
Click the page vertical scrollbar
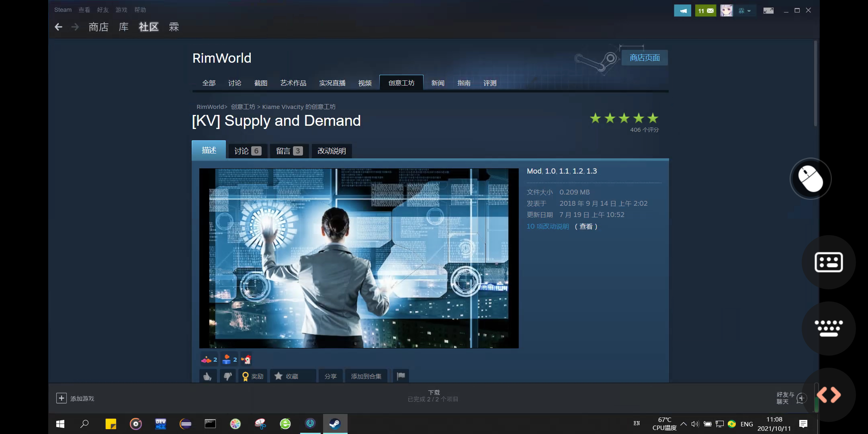815,84
